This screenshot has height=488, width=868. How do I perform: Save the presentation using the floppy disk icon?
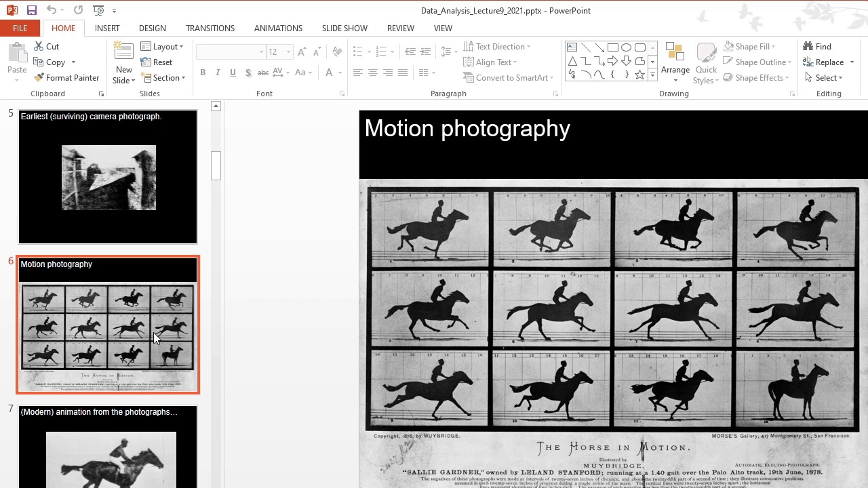[x=31, y=10]
